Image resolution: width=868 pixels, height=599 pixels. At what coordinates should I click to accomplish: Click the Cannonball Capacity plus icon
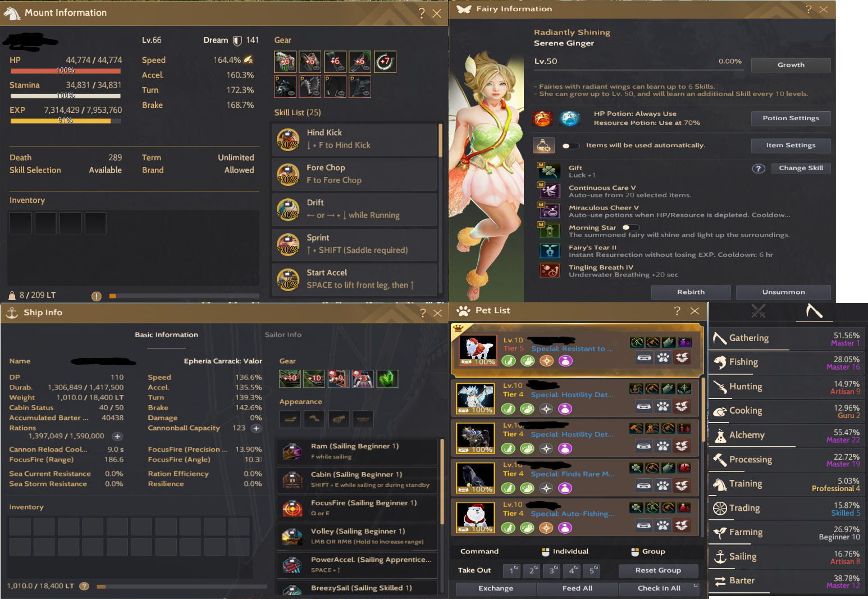(x=256, y=428)
